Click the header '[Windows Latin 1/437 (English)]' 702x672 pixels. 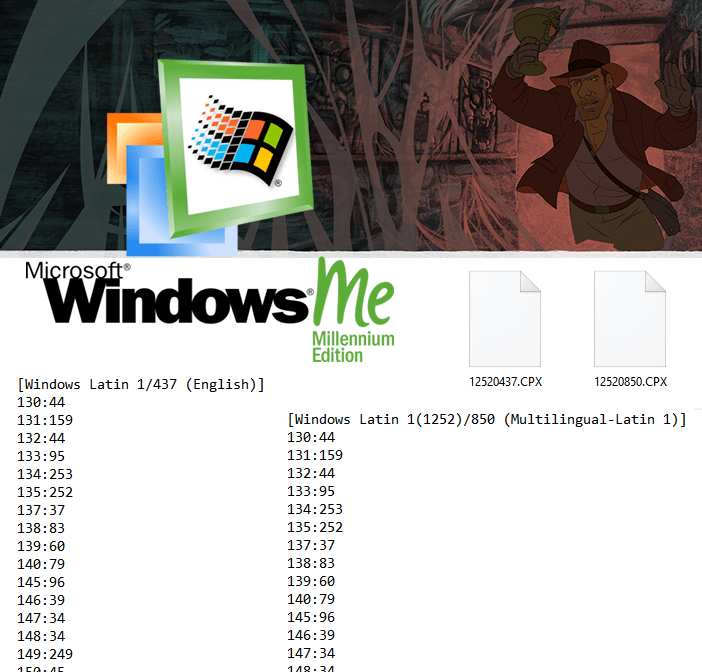coord(141,385)
